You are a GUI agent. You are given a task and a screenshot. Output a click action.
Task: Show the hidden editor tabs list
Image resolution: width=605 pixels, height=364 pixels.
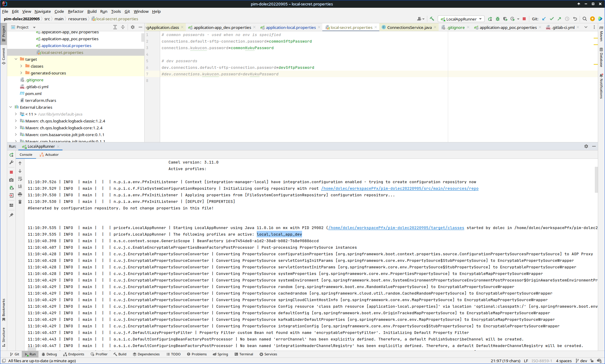(x=586, y=27)
